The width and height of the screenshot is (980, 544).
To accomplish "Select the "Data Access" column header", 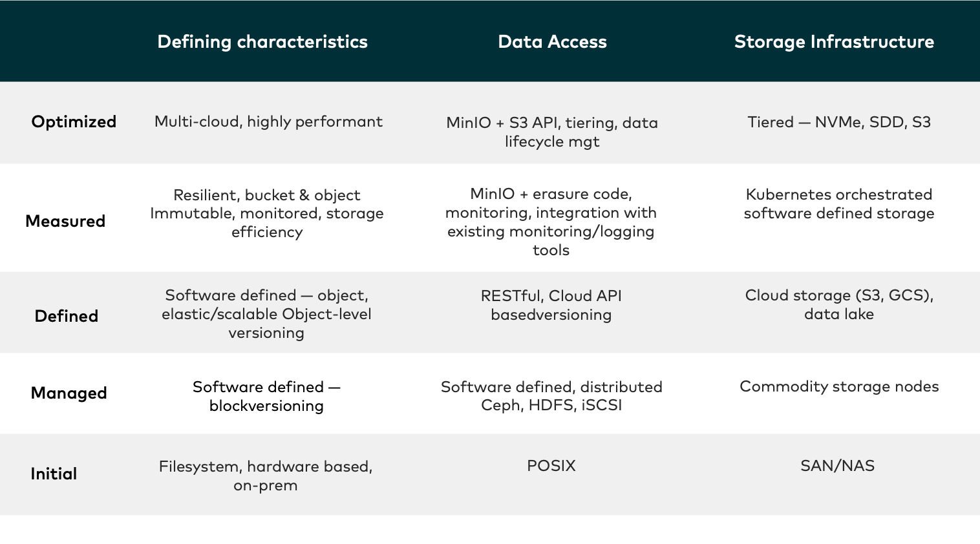I will pyautogui.click(x=552, y=42).
